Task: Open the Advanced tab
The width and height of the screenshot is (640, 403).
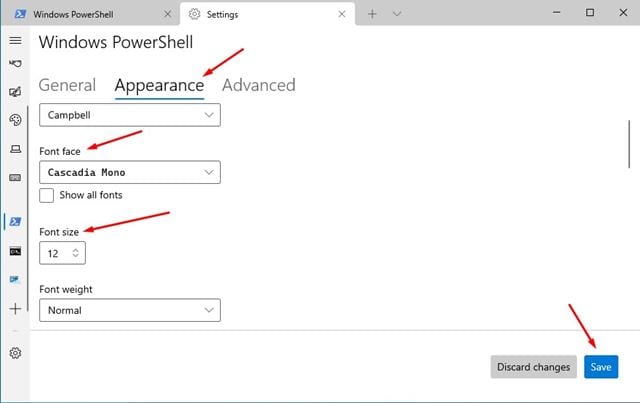Action: (x=259, y=85)
